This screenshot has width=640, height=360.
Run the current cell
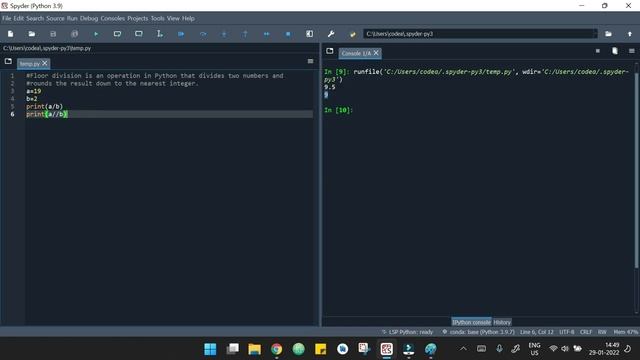pos(117,34)
